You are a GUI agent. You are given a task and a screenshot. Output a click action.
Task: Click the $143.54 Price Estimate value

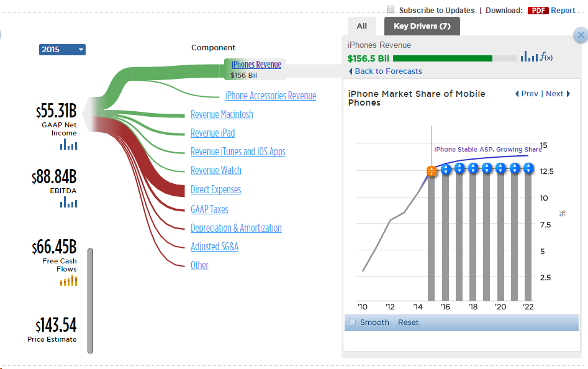pos(57,325)
